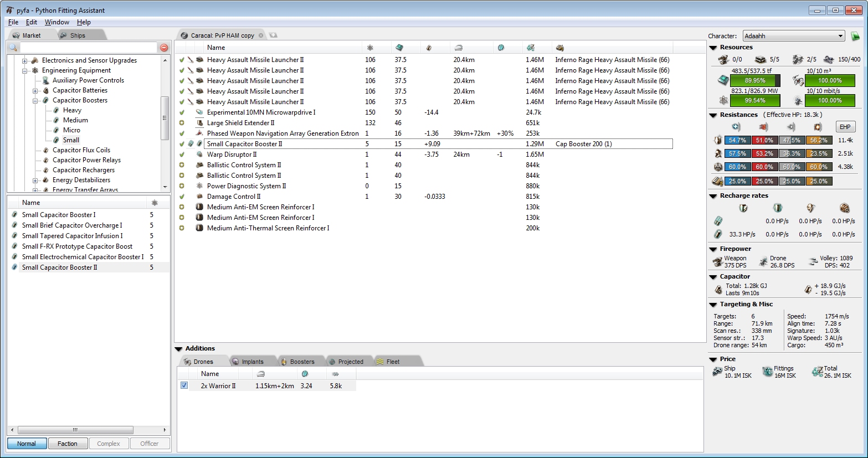868x458 pixels.
Task: Click the EM resistance column icon
Action: click(x=736, y=127)
